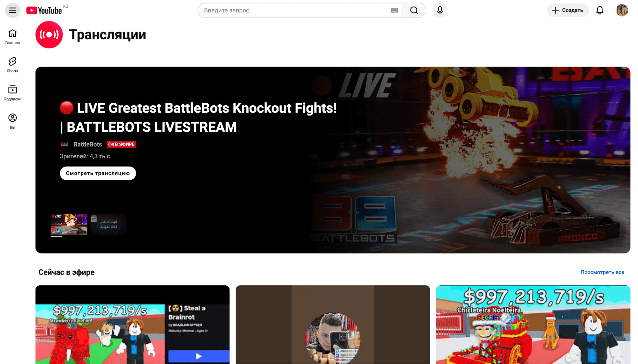Click the red Трансляции live icon
Screen dimensions: 638x364
(49, 34)
